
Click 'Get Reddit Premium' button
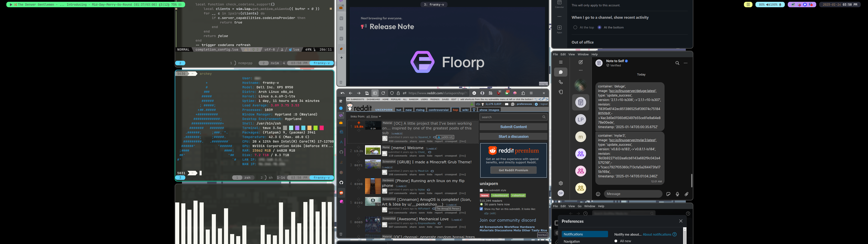click(x=513, y=170)
